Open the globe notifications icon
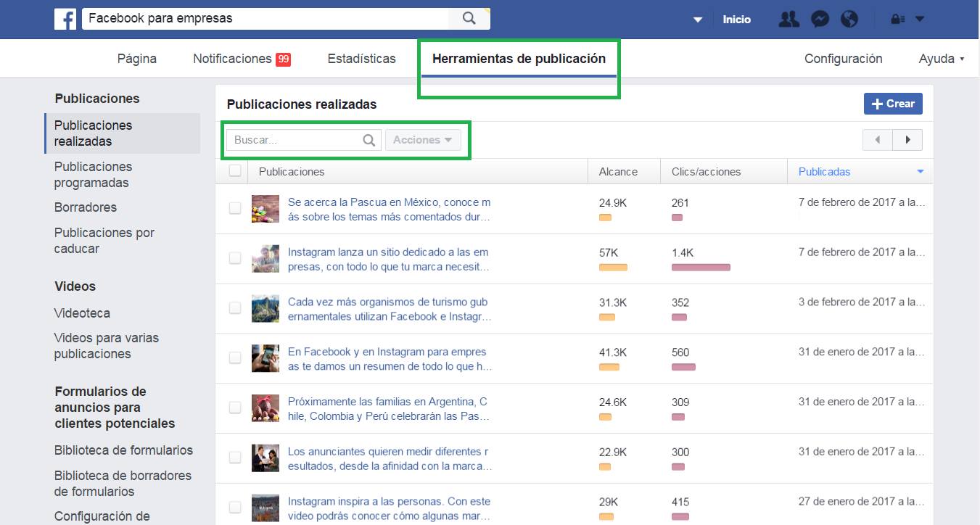The width and height of the screenshot is (980, 525). pos(849,20)
